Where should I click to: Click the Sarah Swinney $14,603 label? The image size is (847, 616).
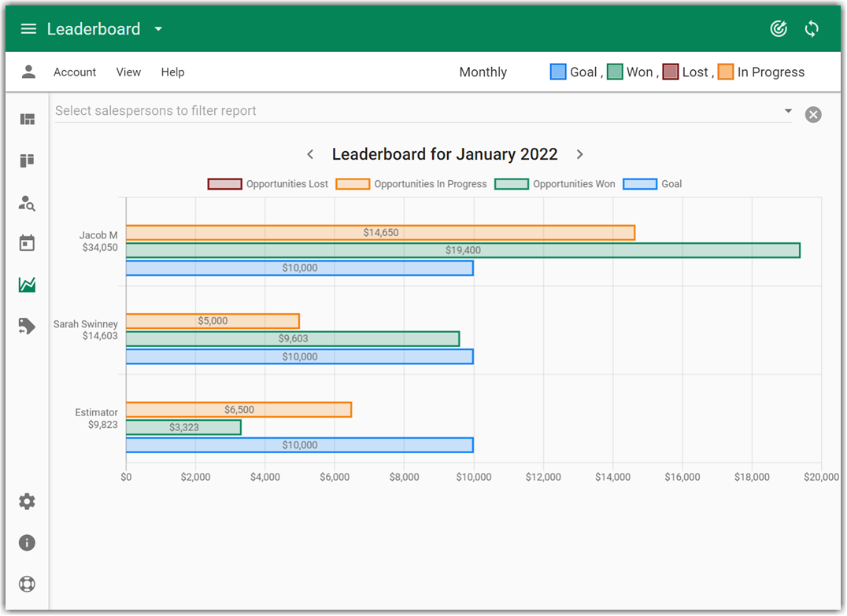tap(85, 330)
